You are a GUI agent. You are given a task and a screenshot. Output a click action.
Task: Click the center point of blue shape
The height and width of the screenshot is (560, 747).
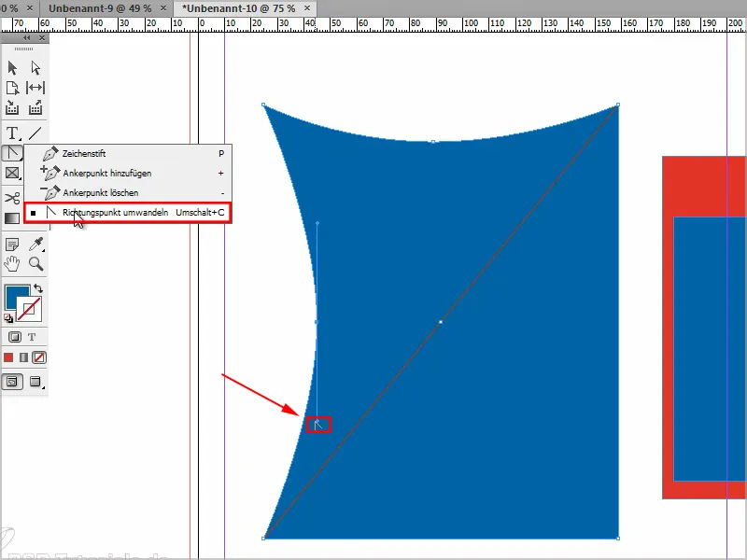440,322
